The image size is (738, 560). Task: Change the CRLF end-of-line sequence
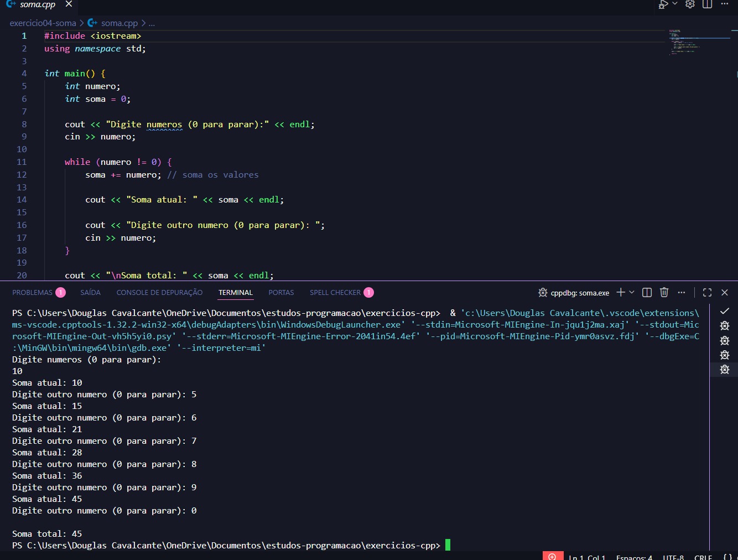[x=703, y=557]
